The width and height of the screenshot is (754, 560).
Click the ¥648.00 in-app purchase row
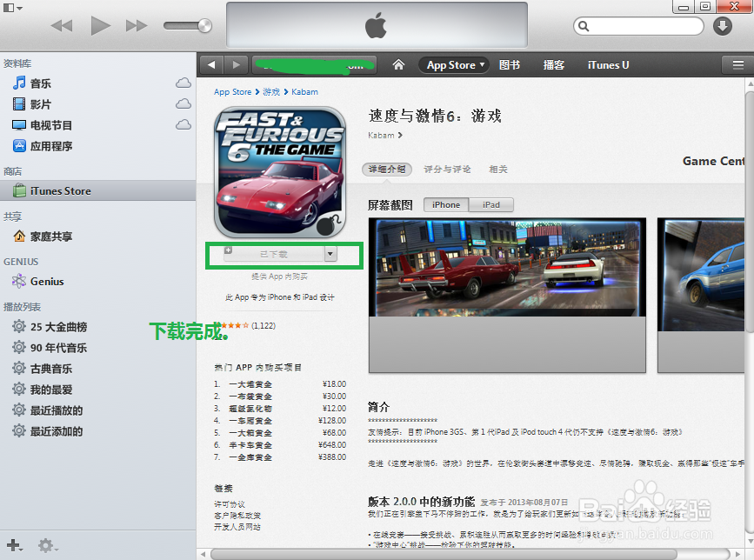point(280,445)
